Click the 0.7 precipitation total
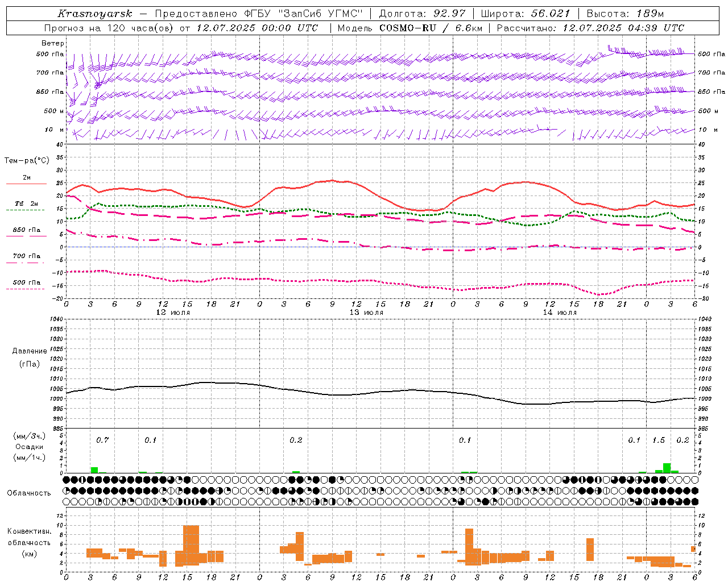 pos(102,440)
